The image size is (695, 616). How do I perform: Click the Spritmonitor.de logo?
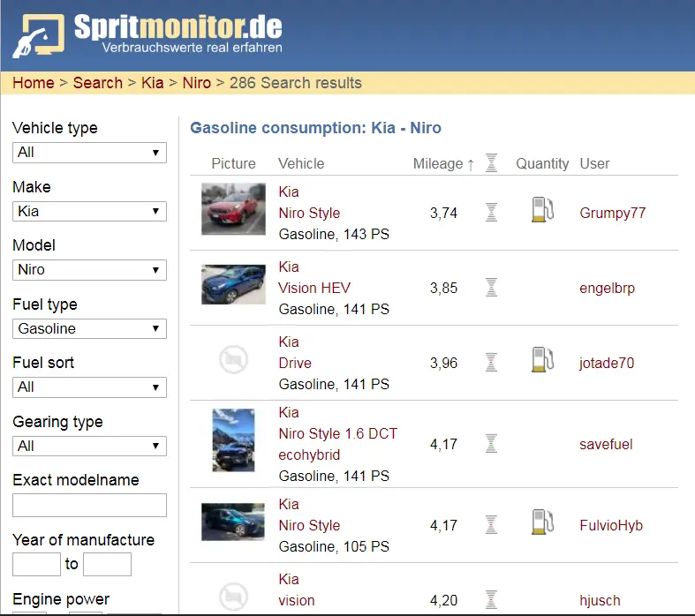(147, 35)
